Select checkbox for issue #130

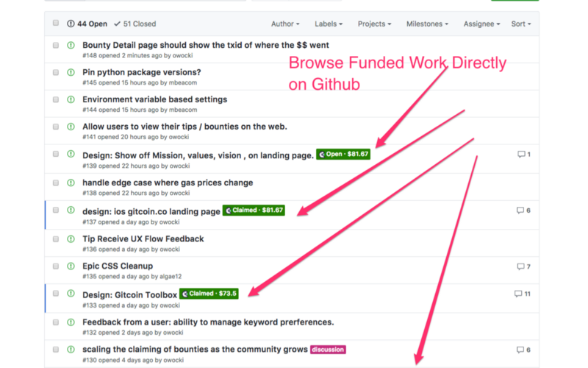tap(56, 350)
